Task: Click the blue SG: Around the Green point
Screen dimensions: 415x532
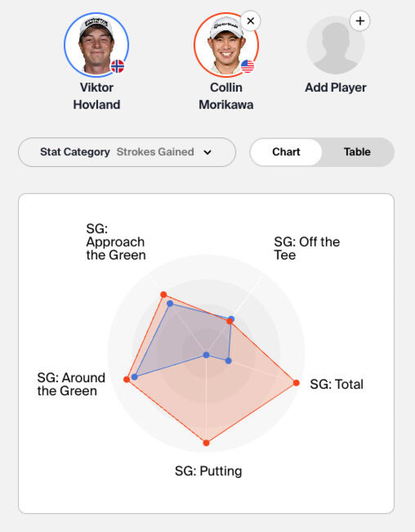Action: (134, 377)
